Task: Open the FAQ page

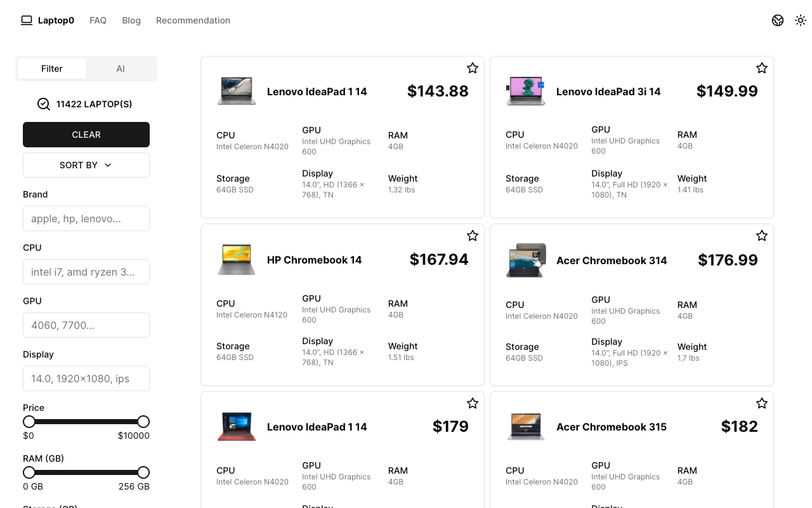Action: click(98, 20)
